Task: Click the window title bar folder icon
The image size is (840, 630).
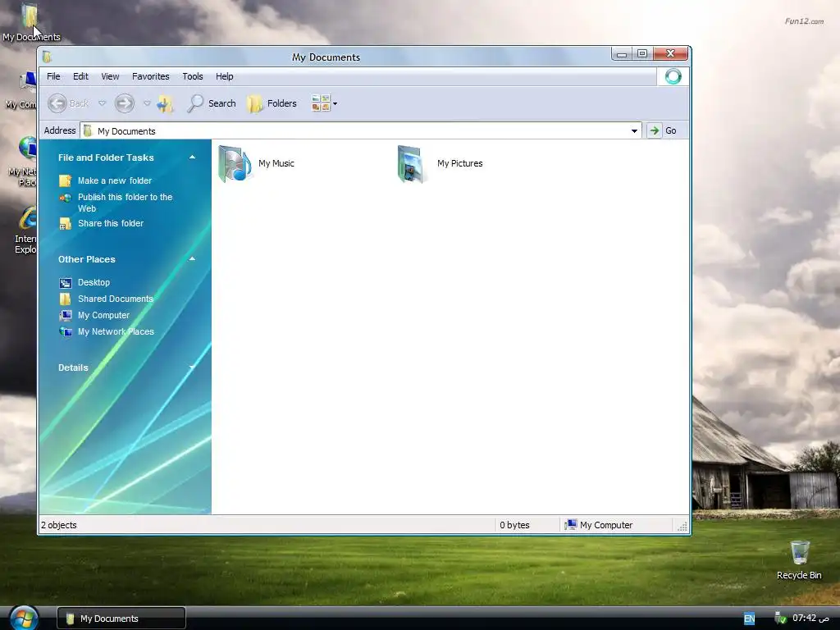Action: (x=47, y=57)
